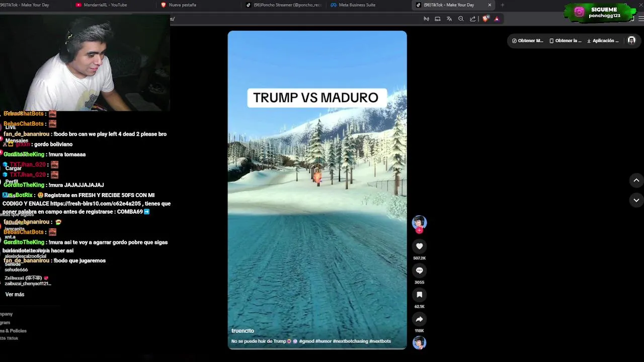Click the SIGUEME ponchogg123 Instagram banner

click(601, 13)
